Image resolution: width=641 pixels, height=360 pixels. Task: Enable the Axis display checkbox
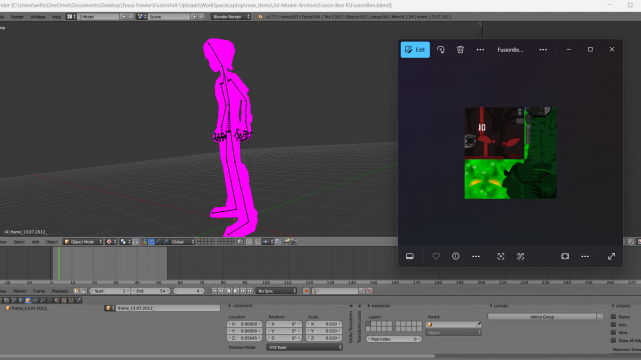613,324
